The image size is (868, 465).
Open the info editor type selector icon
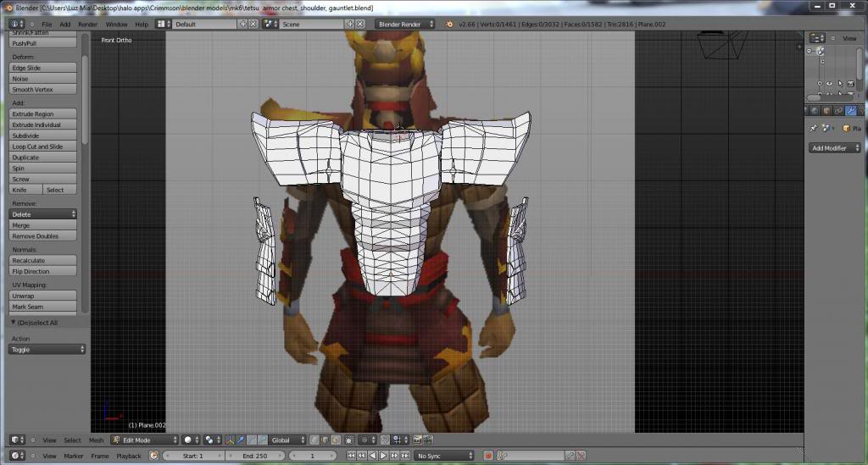17,24
